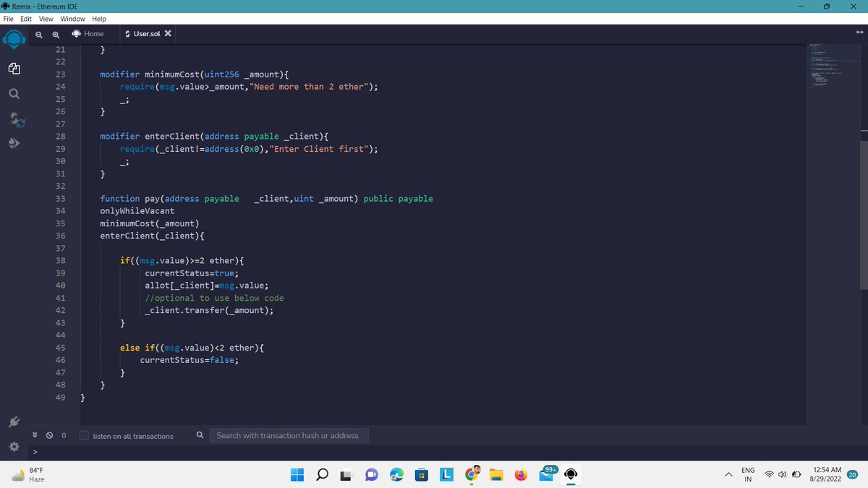868x488 pixels.
Task: Open the weather widget showing 84°F Haze
Action: (29, 475)
